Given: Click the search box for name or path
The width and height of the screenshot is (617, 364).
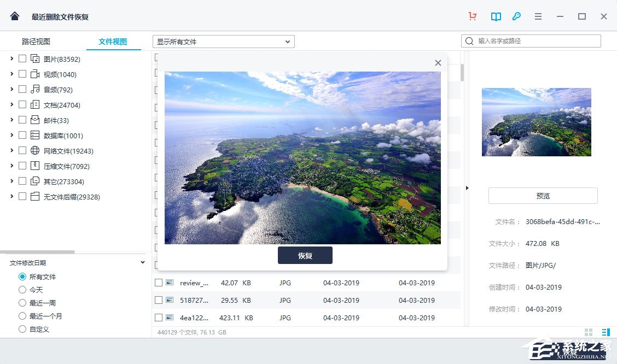Looking at the screenshot, I should pos(536,41).
